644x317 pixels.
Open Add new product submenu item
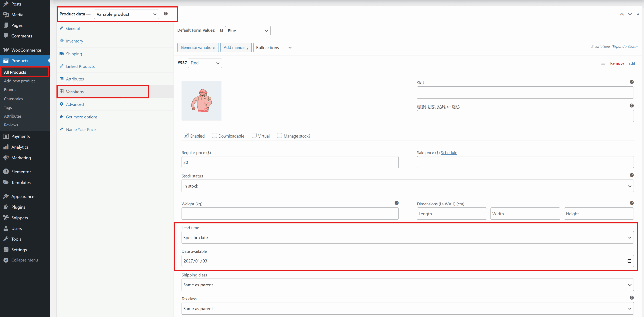pos(25,81)
